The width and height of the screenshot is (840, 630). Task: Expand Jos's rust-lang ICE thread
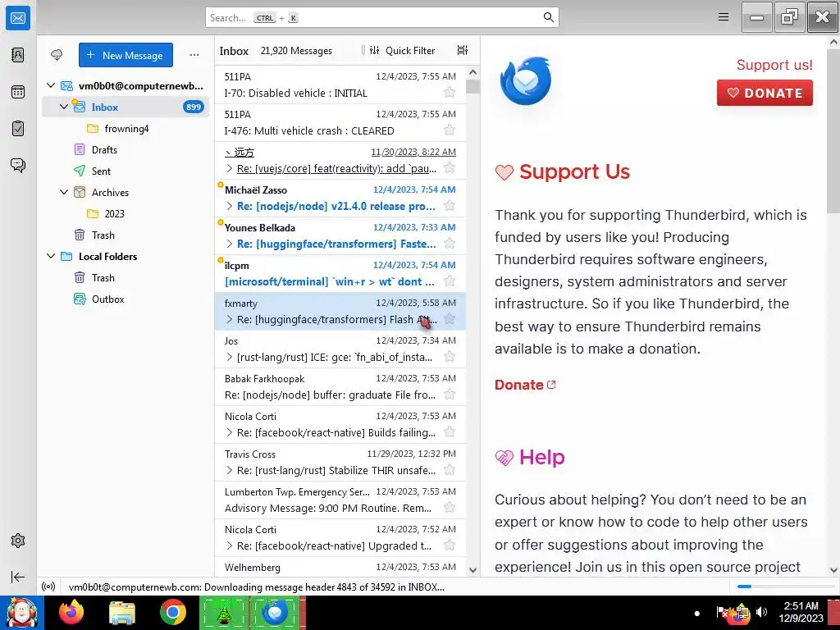click(x=230, y=357)
